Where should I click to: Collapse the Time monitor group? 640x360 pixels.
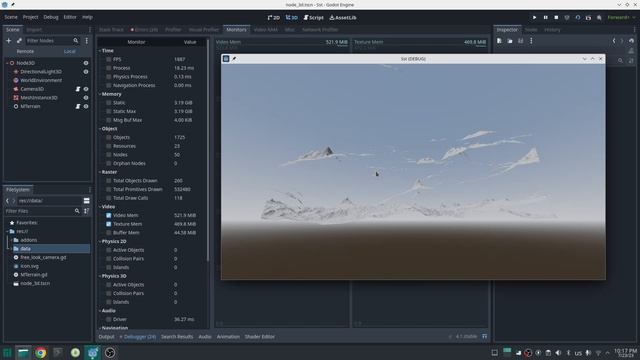(100, 51)
